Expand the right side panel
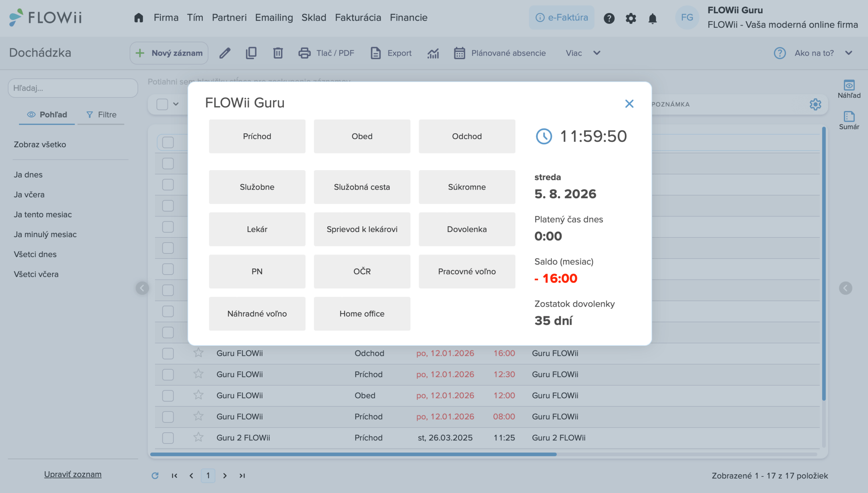This screenshot has height=493, width=868. click(846, 288)
